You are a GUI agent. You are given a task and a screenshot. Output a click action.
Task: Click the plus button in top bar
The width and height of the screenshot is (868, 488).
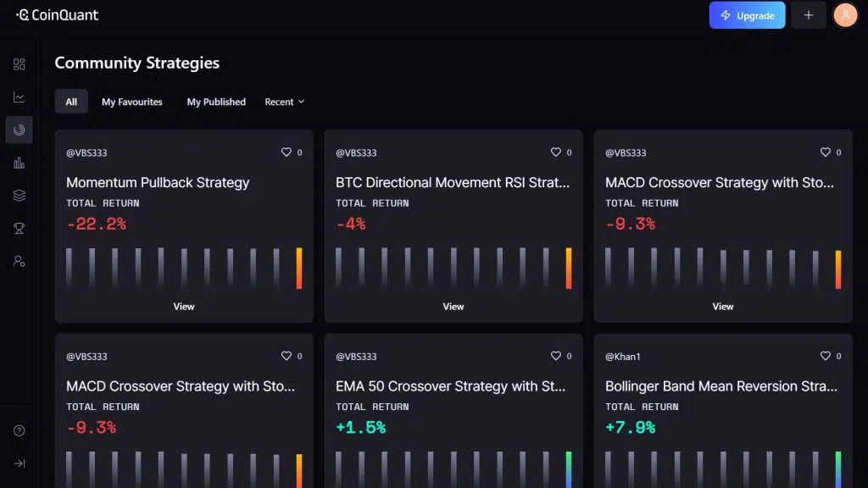click(x=808, y=15)
